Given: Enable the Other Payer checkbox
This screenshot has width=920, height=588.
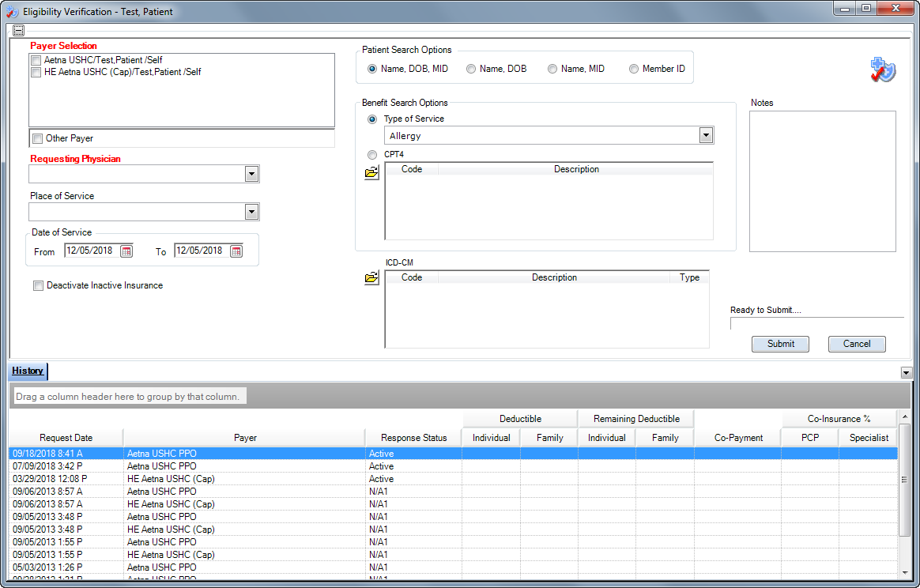Looking at the screenshot, I should click(38, 138).
